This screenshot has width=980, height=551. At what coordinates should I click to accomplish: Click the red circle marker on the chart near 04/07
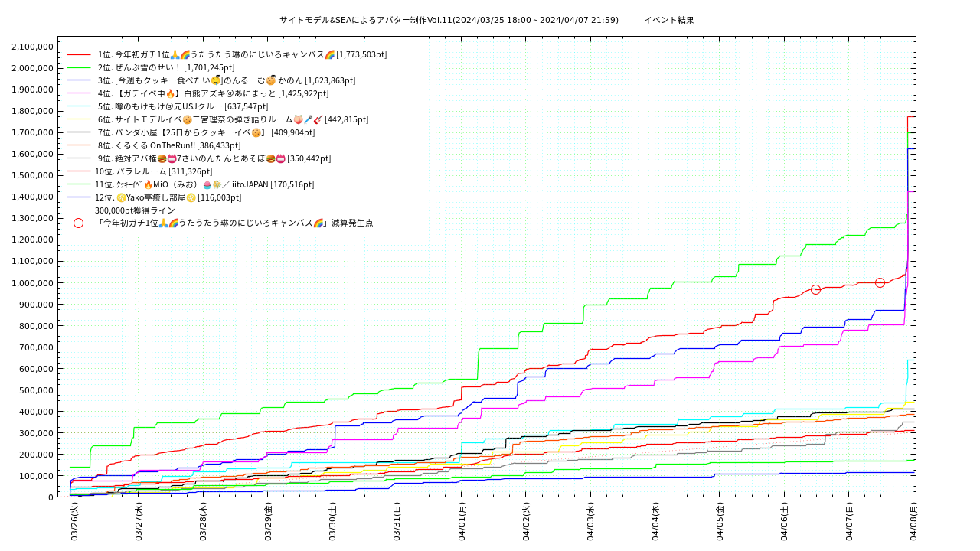point(880,282)
